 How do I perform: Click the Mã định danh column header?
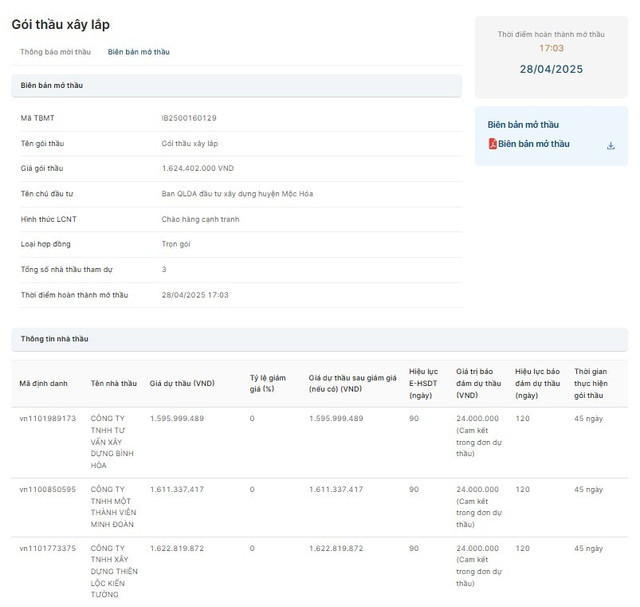point(44,383)
